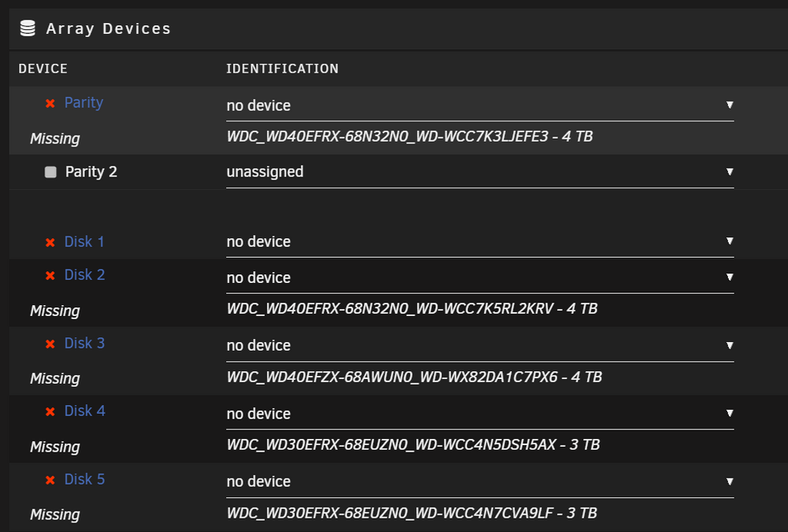Click the IDENTIFICATION column header

click(282, 69)
